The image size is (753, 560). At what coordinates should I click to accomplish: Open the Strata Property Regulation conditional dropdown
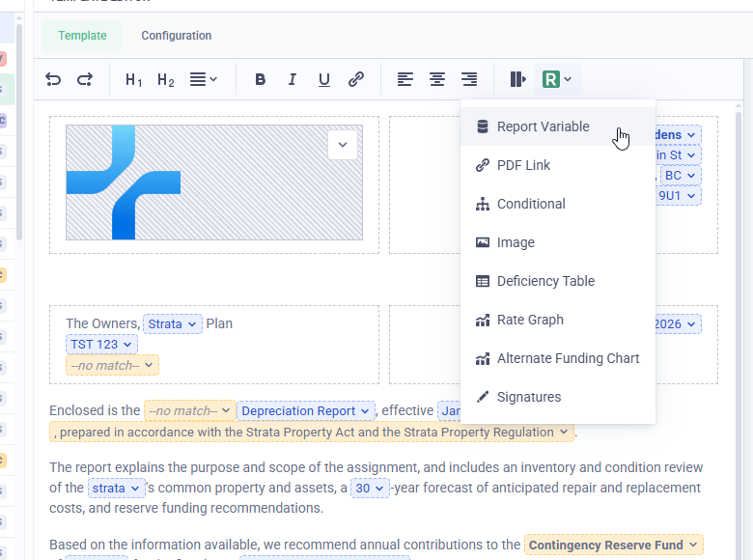coord(312,433)
